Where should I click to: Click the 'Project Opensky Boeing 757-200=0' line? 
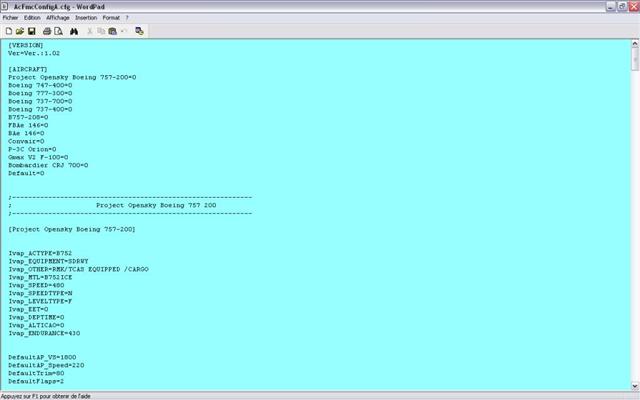tap(72, 77)
